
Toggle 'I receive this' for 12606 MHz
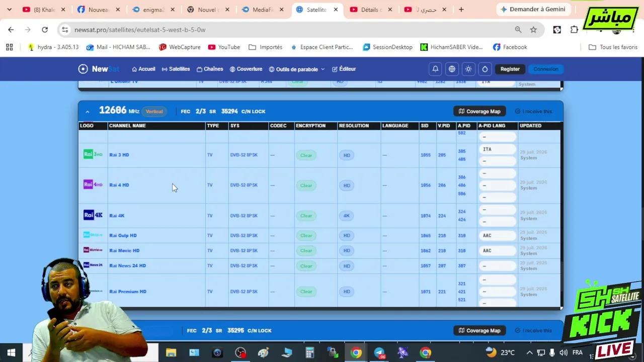click(x=533, y=111)
